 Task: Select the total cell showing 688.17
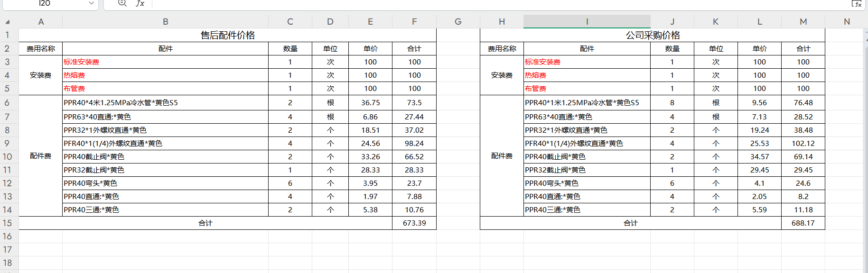(x=803, y=223)
